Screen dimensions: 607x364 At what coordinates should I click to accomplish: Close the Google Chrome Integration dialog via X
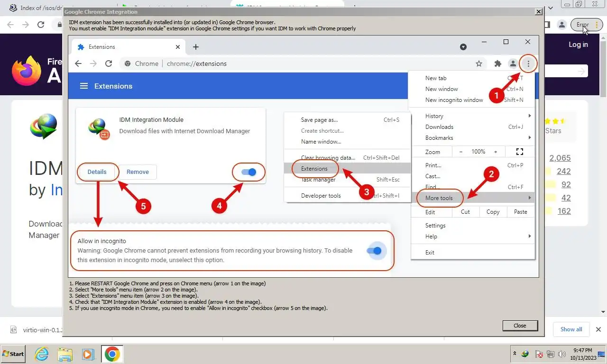pyautogui.click(x=538, y=11)
